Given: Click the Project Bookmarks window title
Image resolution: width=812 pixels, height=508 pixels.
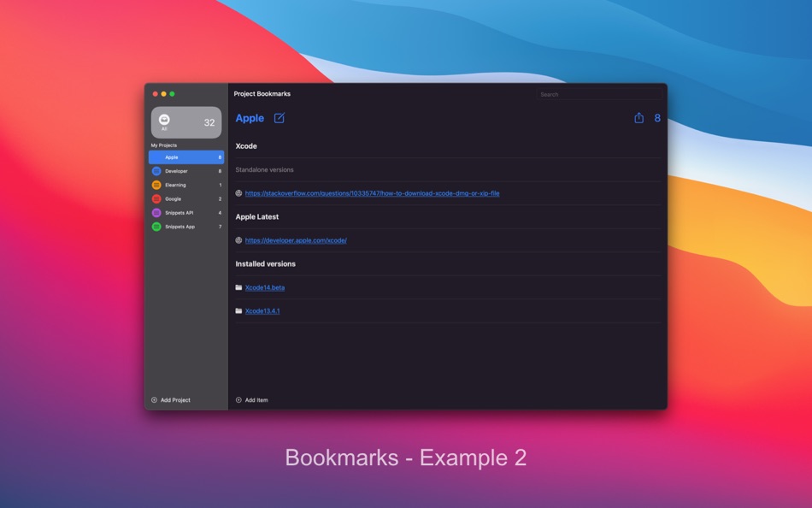Looking at the screenshot, I should click(262, 94).
